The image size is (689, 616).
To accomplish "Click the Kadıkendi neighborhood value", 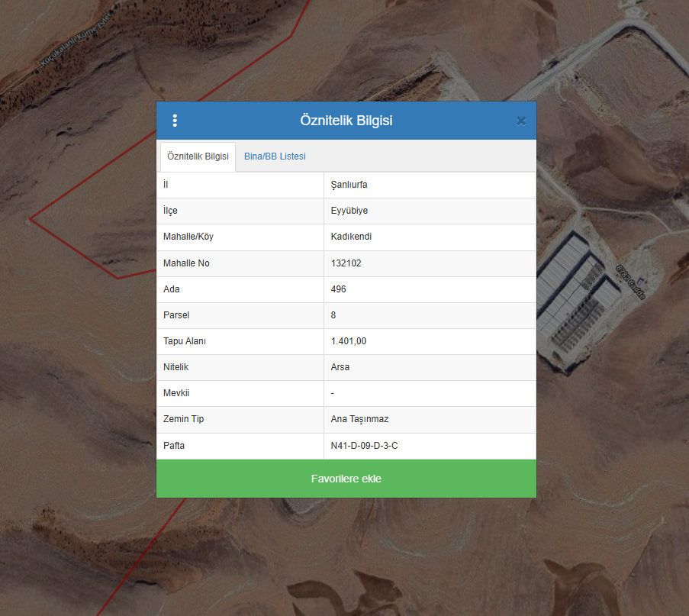I will click(x=351, y=237).
